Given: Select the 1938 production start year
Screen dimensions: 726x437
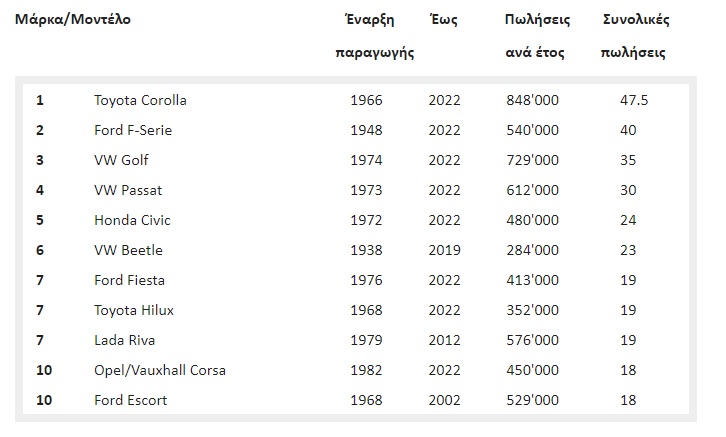Looking at the screenshot, I should coord(367,250).
